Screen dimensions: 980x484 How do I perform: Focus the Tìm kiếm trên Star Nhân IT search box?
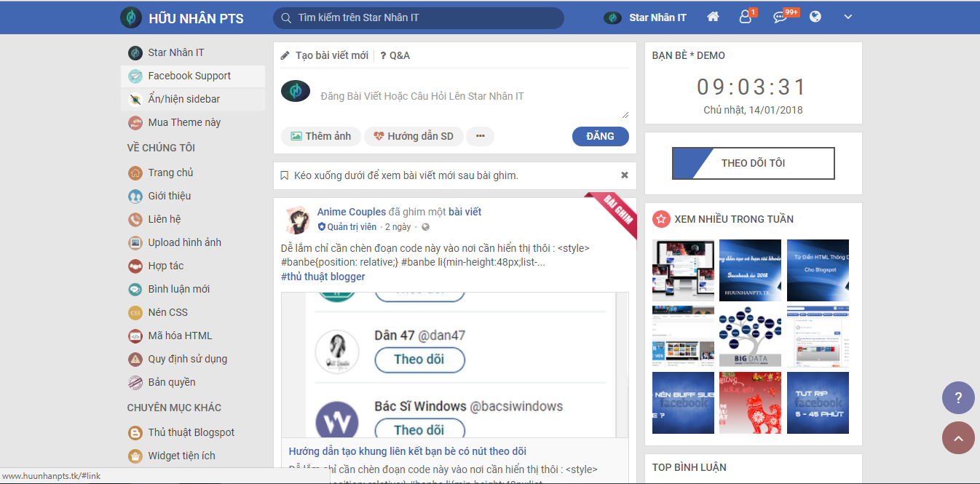click(419, 17)
